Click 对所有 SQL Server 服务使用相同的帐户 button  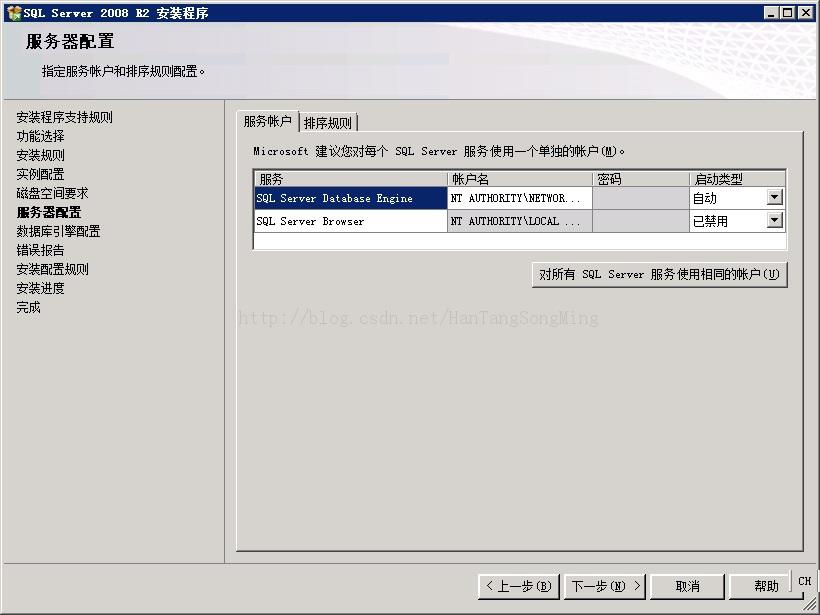pyautogui.click(x=659, y=274)
